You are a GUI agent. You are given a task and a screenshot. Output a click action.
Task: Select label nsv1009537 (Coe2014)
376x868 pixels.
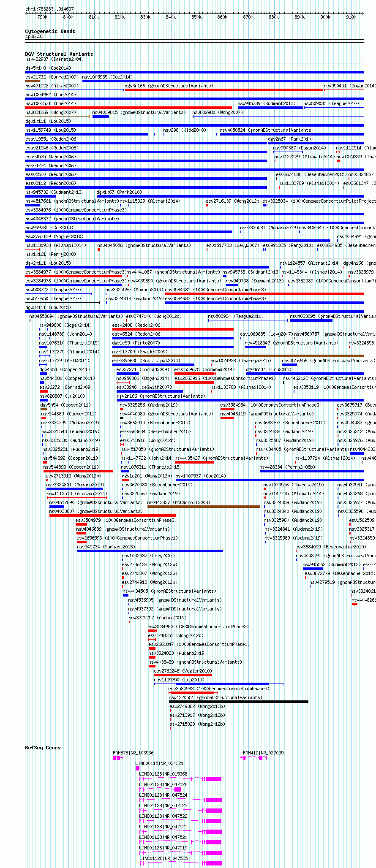click(x=201, y=476)
